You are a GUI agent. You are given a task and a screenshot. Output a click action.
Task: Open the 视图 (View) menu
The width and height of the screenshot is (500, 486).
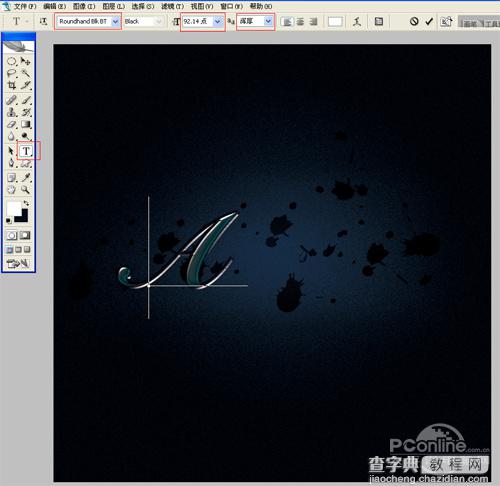click(202, 6)
